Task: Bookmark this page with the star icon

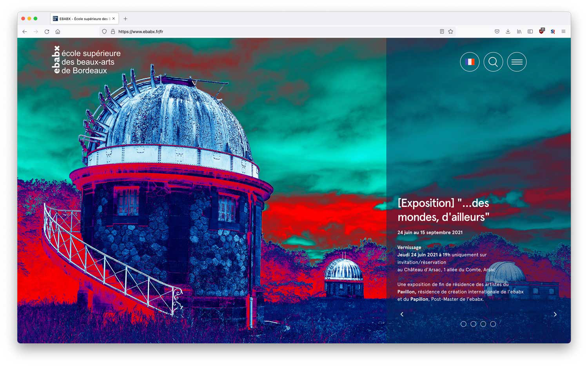Action: 451,32
